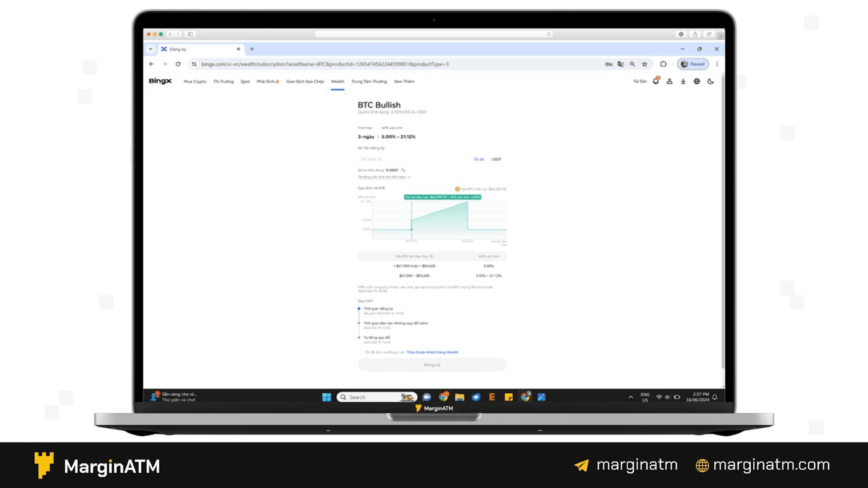Open BingX notifications bell
Image resolution: width=868 pixels, height=488 pixels.
point(656,81)
